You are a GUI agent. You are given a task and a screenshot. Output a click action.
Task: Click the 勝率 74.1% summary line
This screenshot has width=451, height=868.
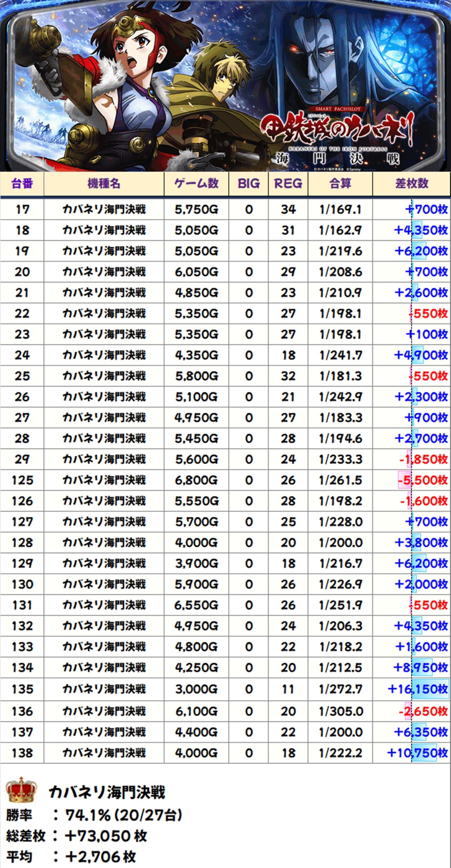94,815
